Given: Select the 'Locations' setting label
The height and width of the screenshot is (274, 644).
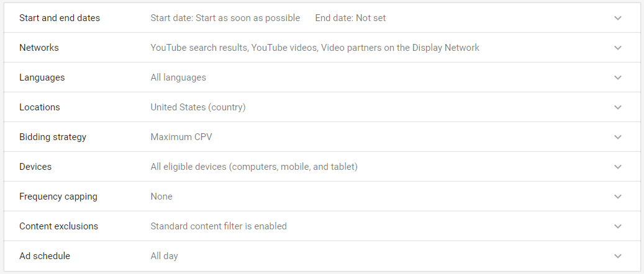Looking at the screenshot, I should (x=40, y=107).
